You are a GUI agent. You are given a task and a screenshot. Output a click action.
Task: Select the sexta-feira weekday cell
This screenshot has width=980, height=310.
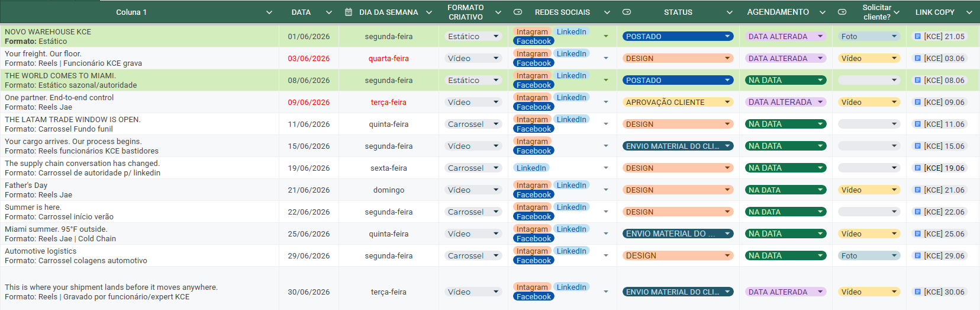pos(389,168)
